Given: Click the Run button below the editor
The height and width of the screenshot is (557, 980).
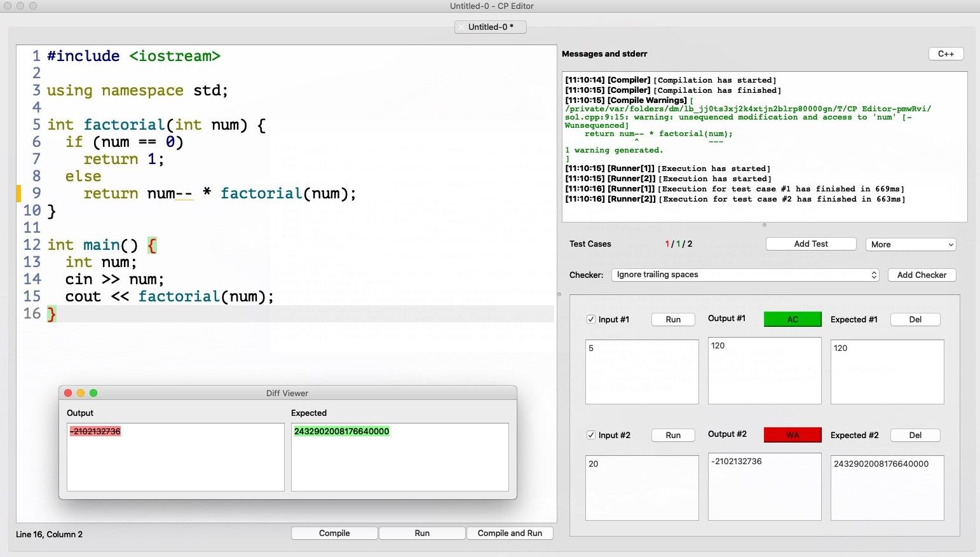Looking at the screenshot, I should tap(422, 533).
